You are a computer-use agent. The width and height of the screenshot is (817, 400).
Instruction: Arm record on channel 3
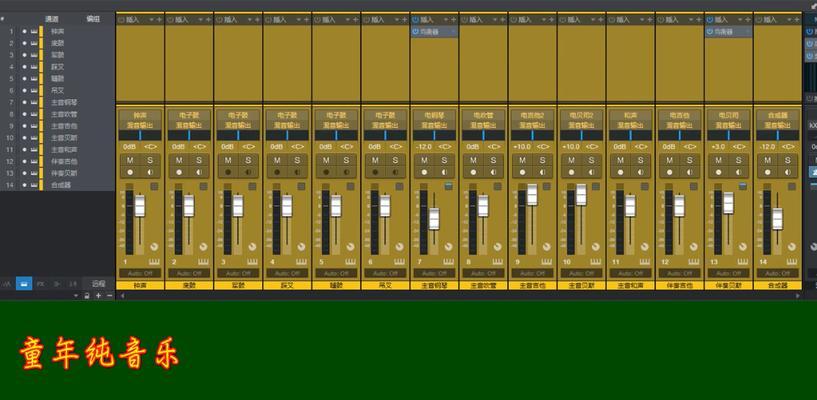[x=228, y=172]
